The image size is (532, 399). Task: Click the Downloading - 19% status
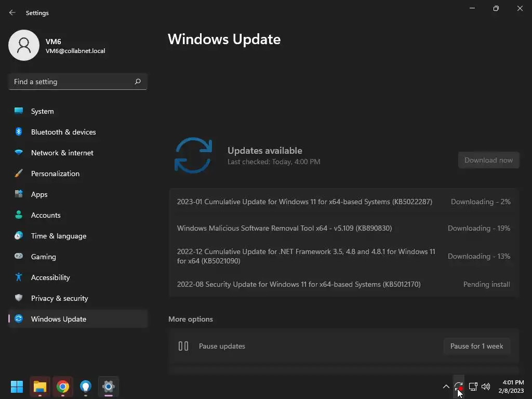pos(478,229)
